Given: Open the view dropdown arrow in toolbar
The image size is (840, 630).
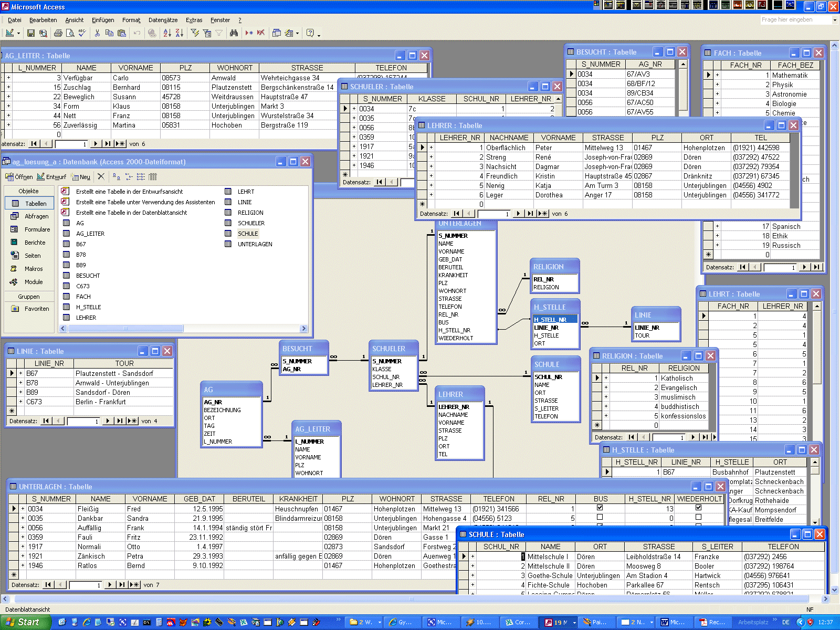Looking at the screenshot, I should (18, 33).
